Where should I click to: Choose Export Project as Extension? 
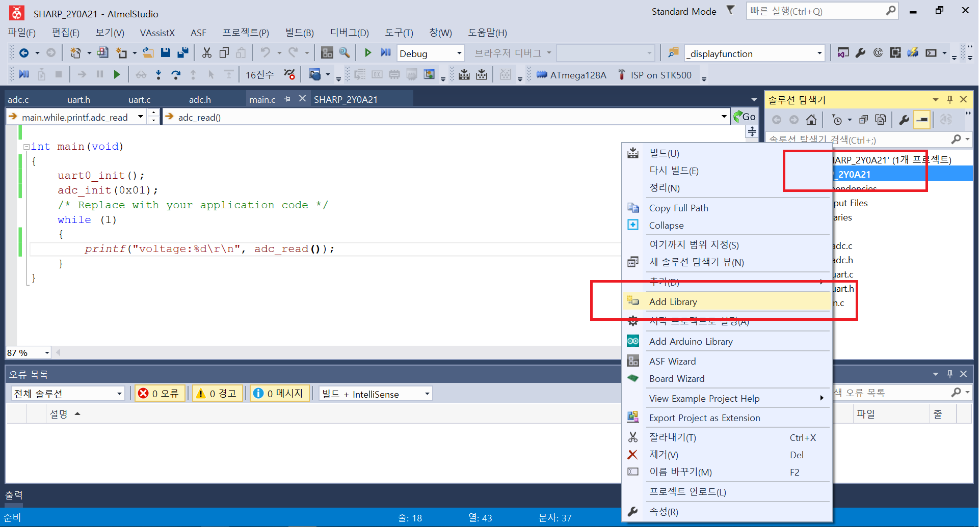727,418
